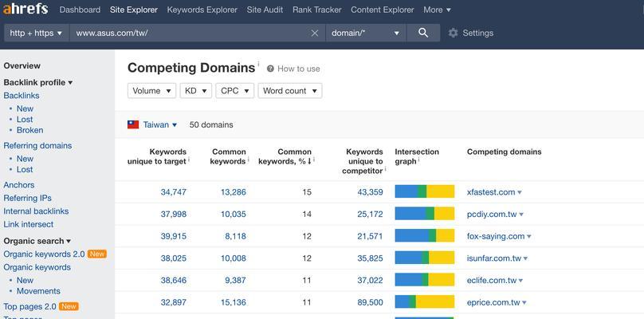Open the domain/* mode dropdown
Viewport: 644px width, 319px height.
pyautogui.click(x=366, y=33)
